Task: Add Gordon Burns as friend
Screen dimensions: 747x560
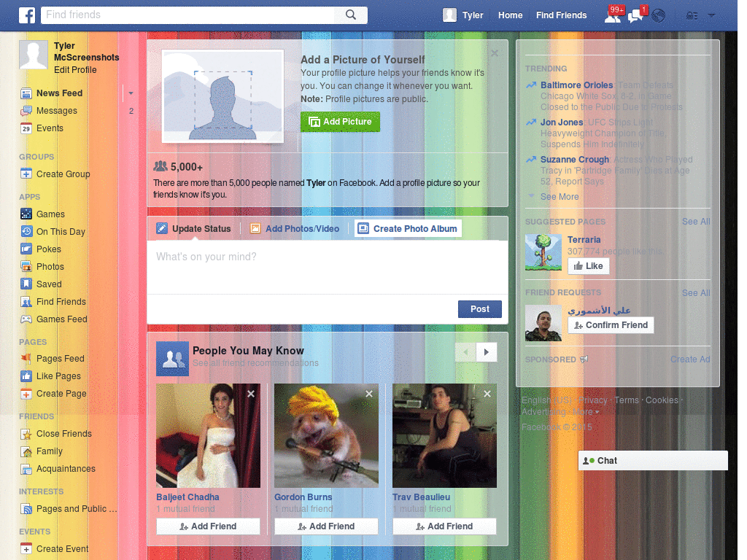Action: click(x=326, y=526)
